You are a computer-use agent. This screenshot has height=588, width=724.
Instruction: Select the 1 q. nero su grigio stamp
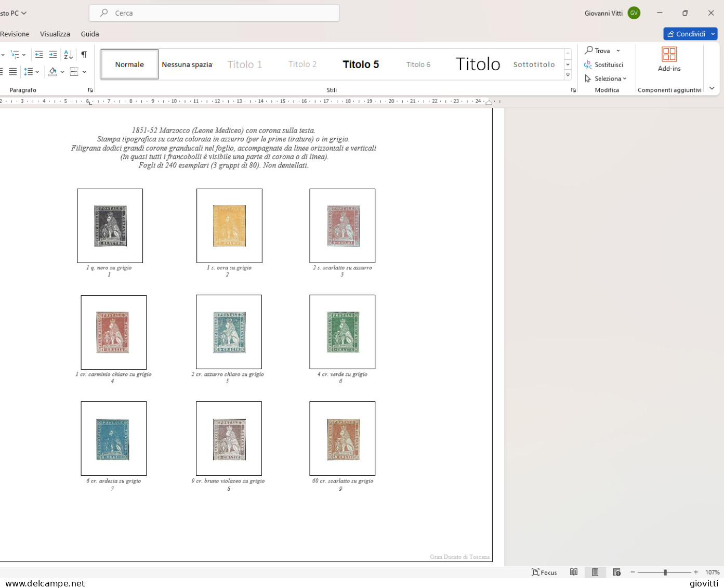110,226
